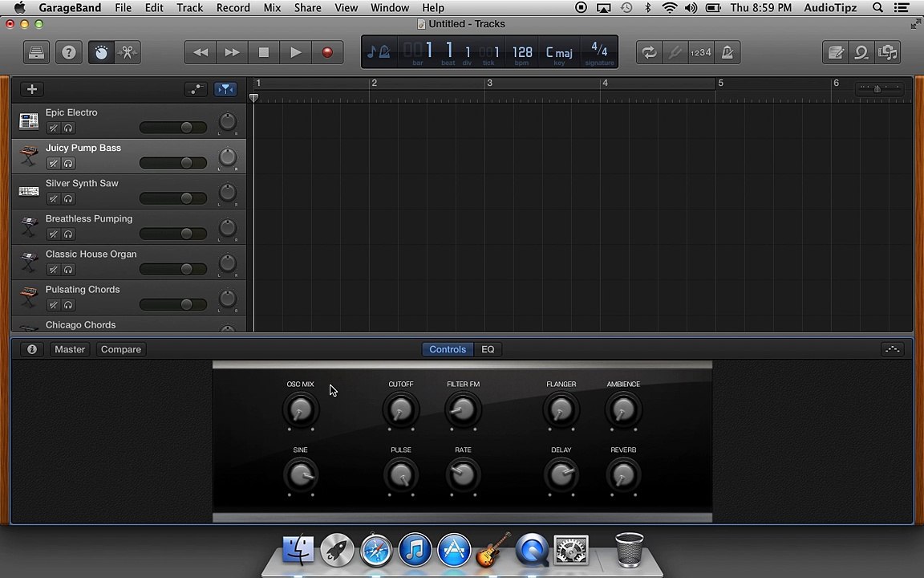The image size is (924, 578).
Task: Open GarageBand guitar icon in Dock
Action: (493, 550)
